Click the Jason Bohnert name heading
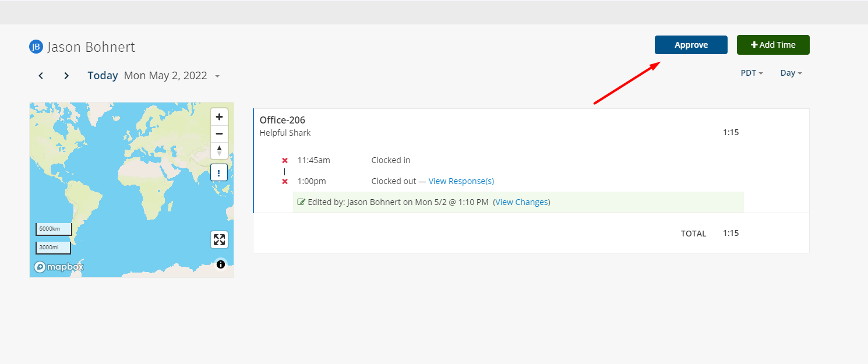Viewport: 868px width, 364px height. 91,47
